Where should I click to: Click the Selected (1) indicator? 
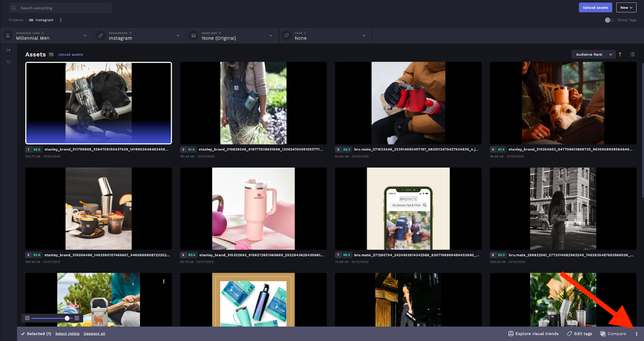tap(36, 334)
